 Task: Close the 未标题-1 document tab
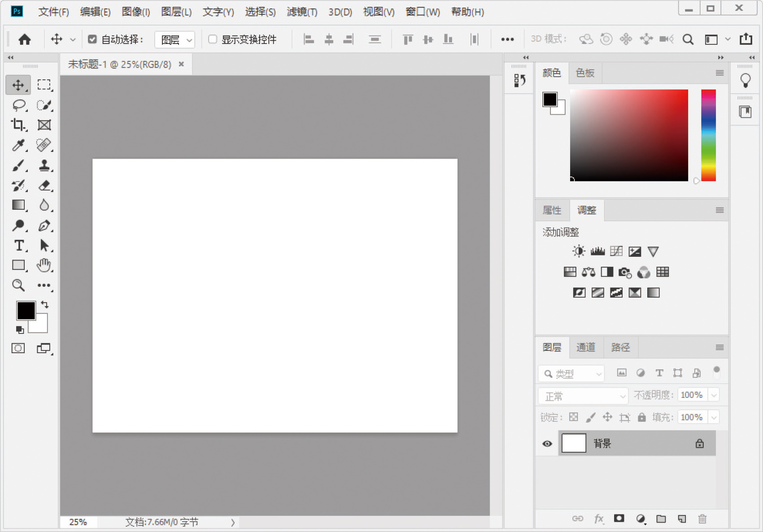point(181,64)
